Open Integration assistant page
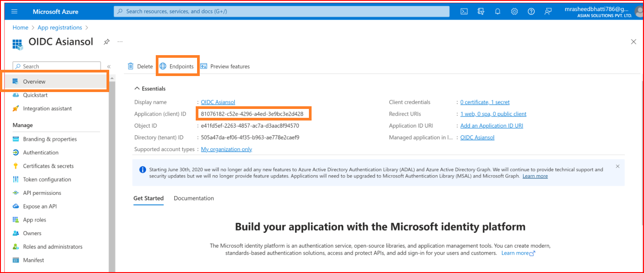 point(47,108)
